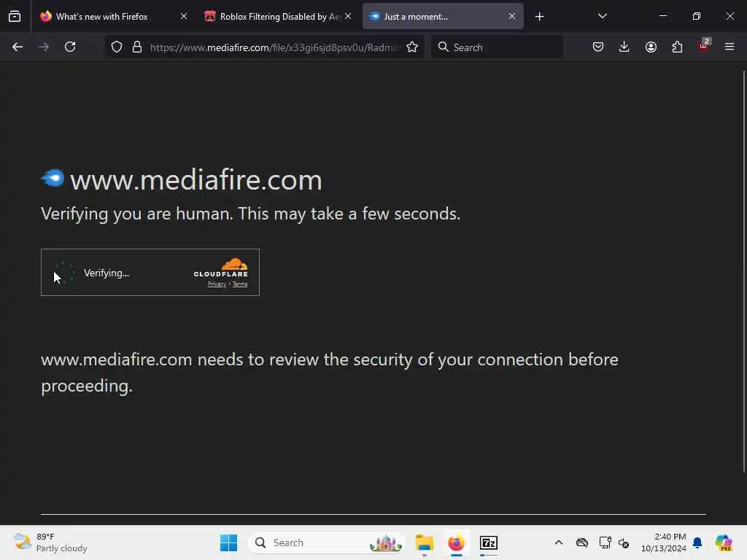747x560 pixels.
Task: Open the notifications bell icon
Action: [x=697, y=542]
